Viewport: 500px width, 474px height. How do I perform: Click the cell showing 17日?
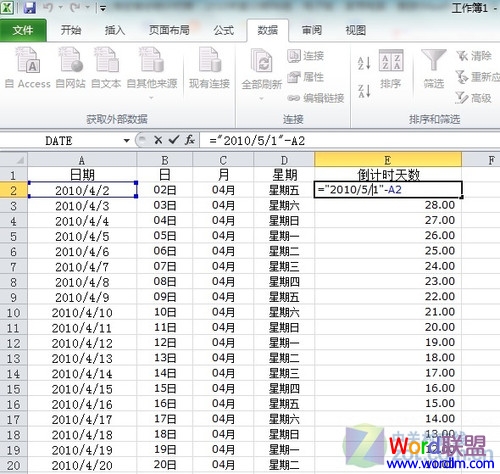(165, 419)
